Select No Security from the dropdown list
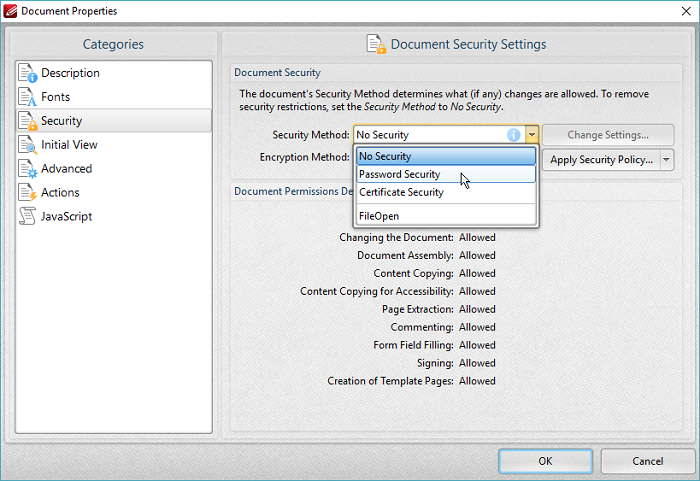Viewport: 700px width, 481px height. coord(446,156)
